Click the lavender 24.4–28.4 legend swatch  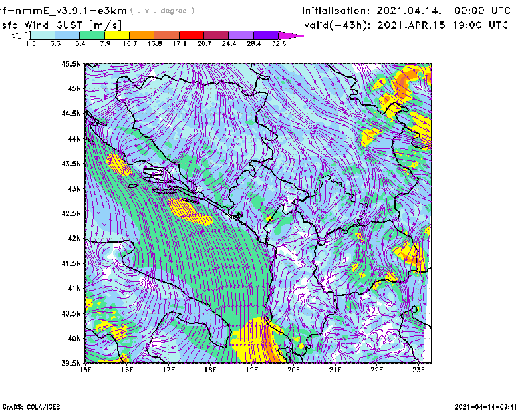tap(241, 35)
